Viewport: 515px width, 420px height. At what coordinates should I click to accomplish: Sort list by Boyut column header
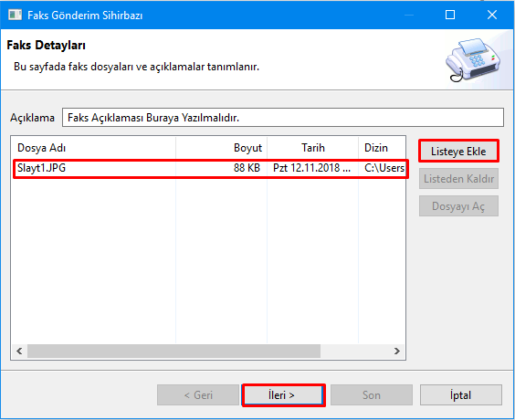point(221,148)
